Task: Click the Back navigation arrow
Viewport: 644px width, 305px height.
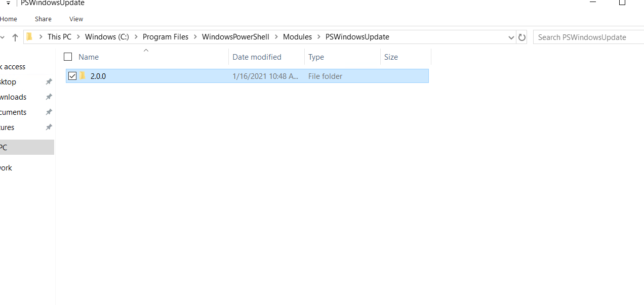Action: (x=1, y=37)
